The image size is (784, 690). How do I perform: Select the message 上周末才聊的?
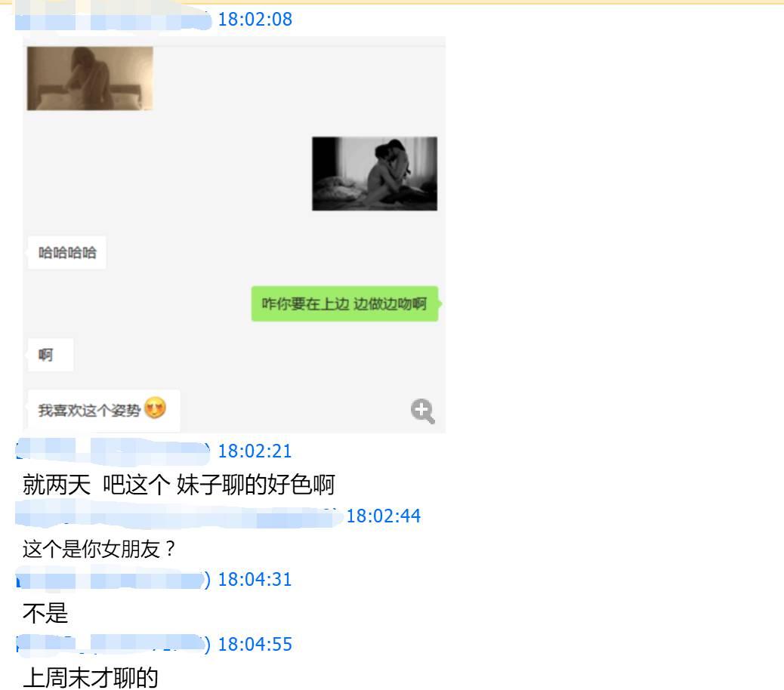91,678
